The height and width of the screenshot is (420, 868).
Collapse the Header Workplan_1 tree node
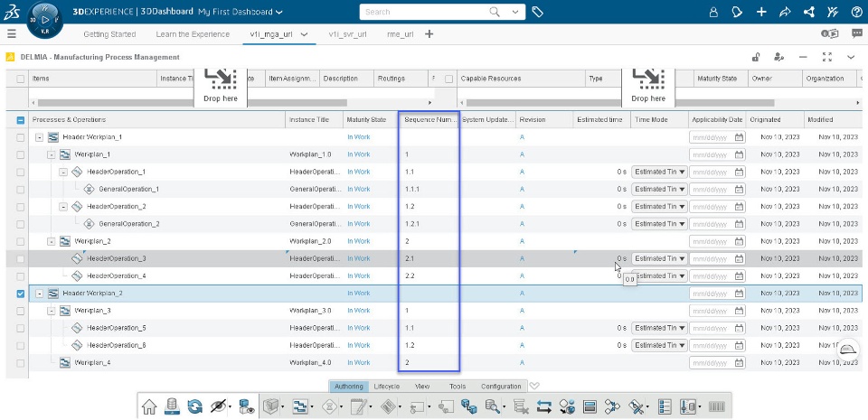39,137
